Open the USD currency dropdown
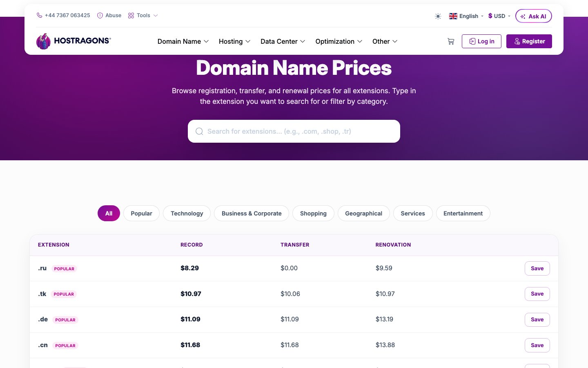 [499, 16]
